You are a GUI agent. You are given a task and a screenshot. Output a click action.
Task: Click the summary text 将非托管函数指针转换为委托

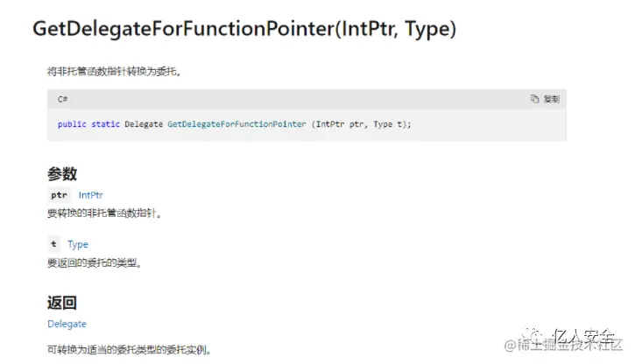click(114, 72)
